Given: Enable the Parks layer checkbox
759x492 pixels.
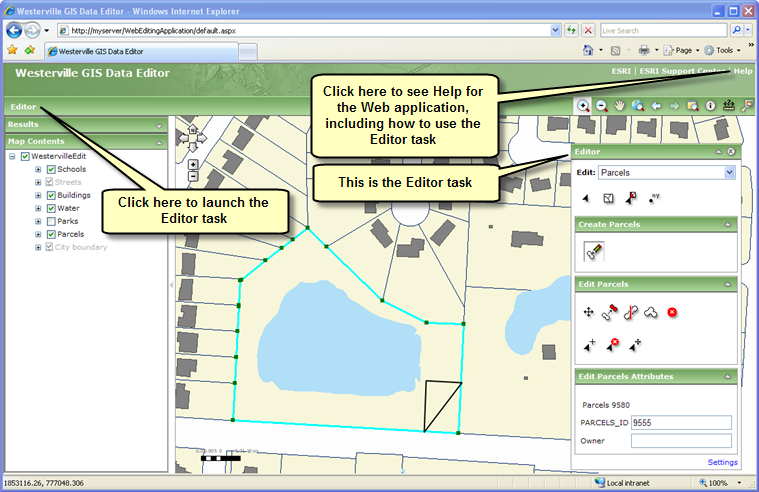Looking at the screenshot, I should click(x=51, y=221).
